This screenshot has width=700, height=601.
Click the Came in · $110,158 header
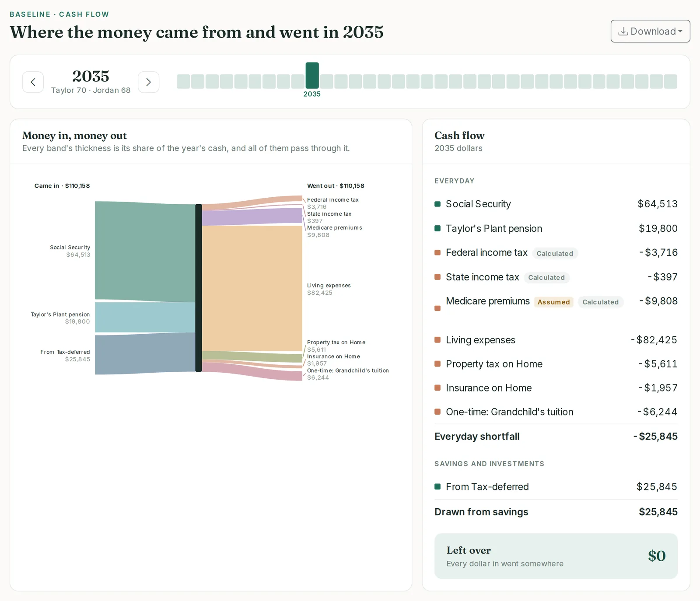tap(62, 186)
